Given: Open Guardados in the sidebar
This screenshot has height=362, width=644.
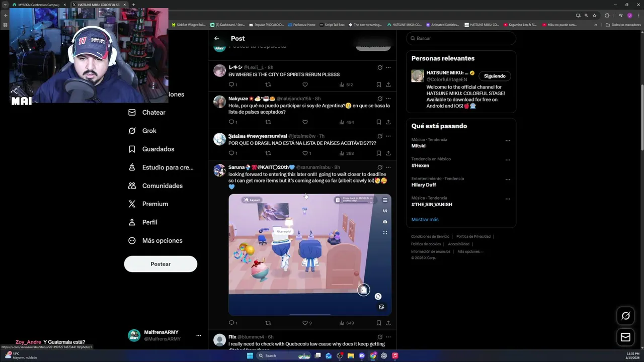Looking at the screenshot, I should pyautogui.click(x=151, y=149).
